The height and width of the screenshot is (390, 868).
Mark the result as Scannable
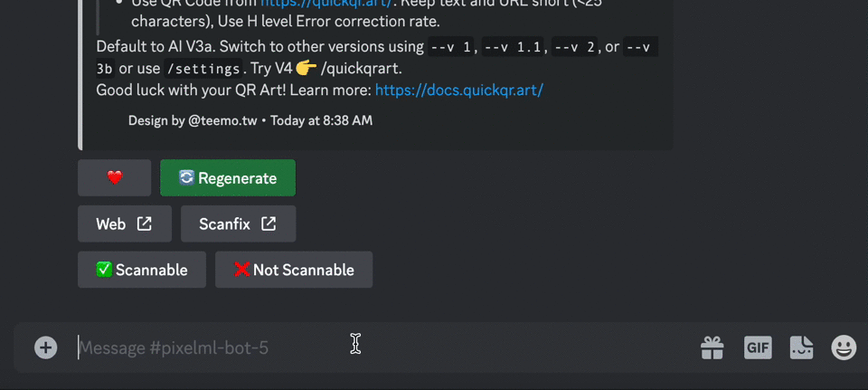(142, 270)
